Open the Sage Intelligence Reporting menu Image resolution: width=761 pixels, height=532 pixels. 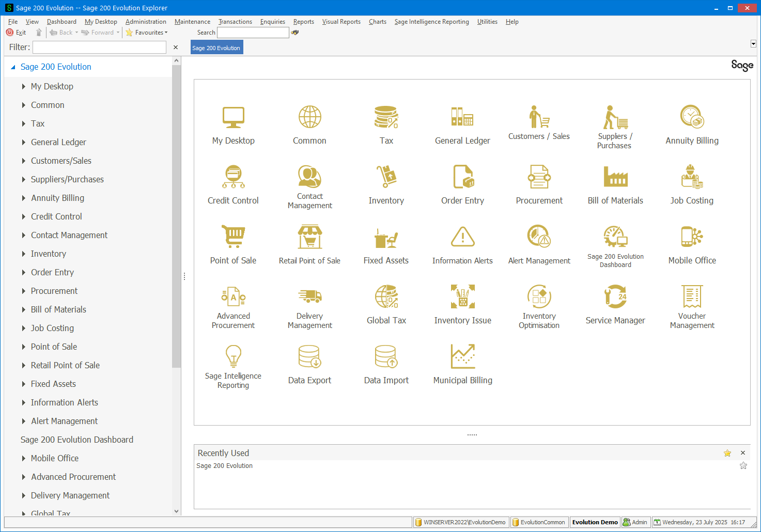click(431, 22)
